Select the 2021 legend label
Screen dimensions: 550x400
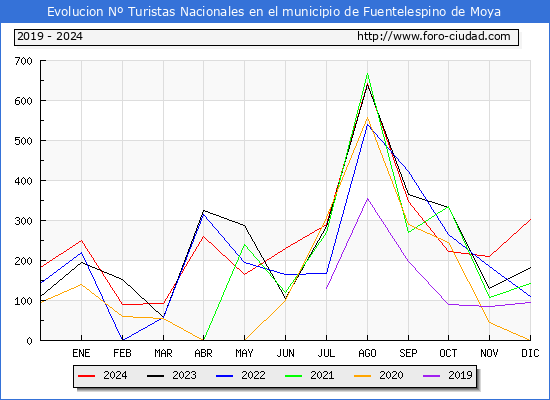click(x=322, y=375)
